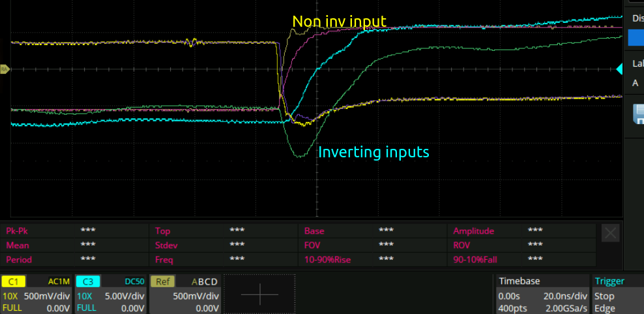Click the Pk-Pk measurement entry
Screen dimensions: 644x314
18,230
